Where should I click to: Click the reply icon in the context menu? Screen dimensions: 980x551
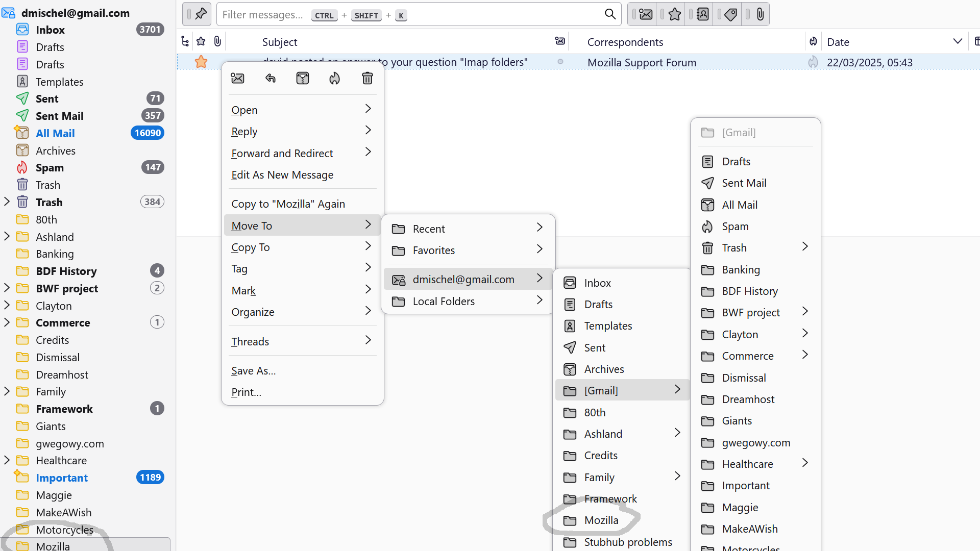pyautogui.click(x=271, y=78)
